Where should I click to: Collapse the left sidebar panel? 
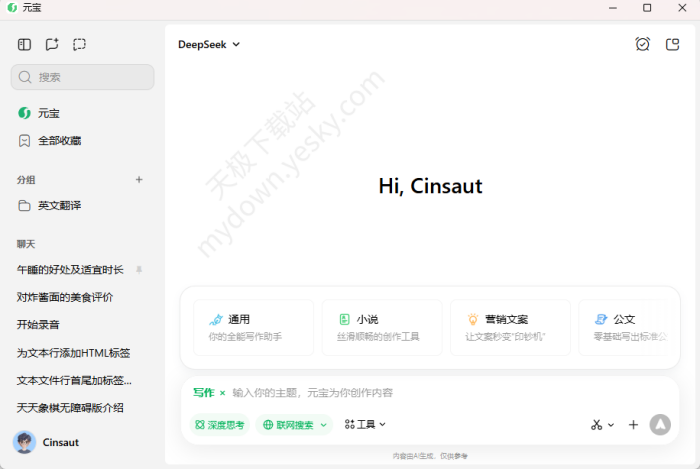pos(24,44)
